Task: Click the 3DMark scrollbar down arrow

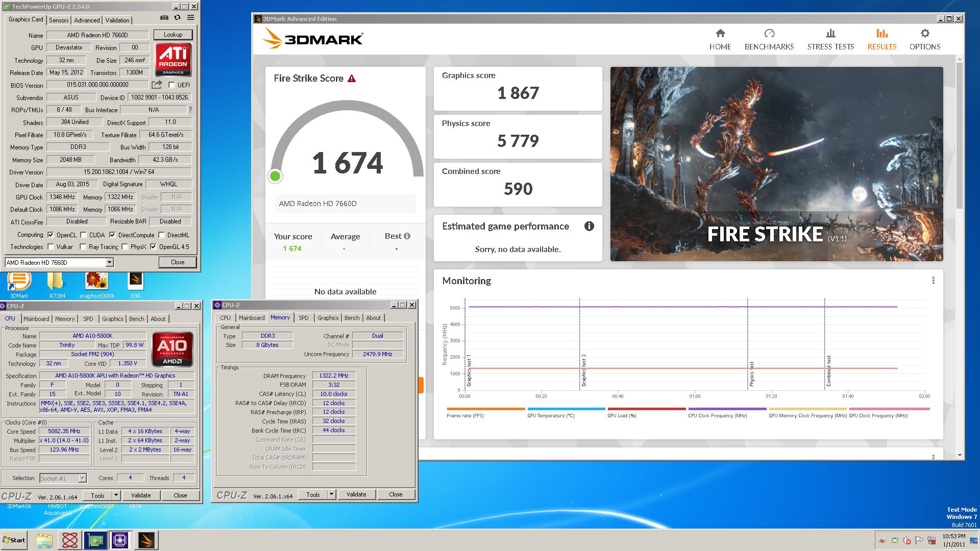Action: pos(960,455)
